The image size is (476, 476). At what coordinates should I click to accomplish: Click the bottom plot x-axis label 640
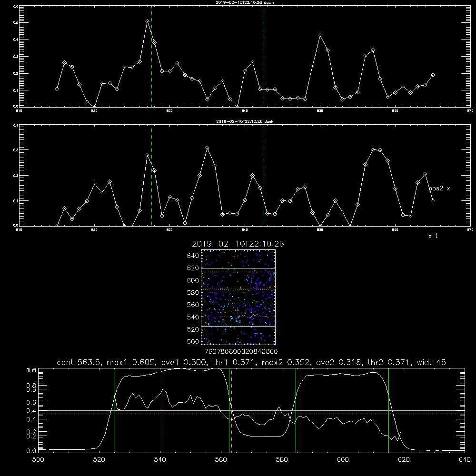pyautogui.click(x=465, y=460)
